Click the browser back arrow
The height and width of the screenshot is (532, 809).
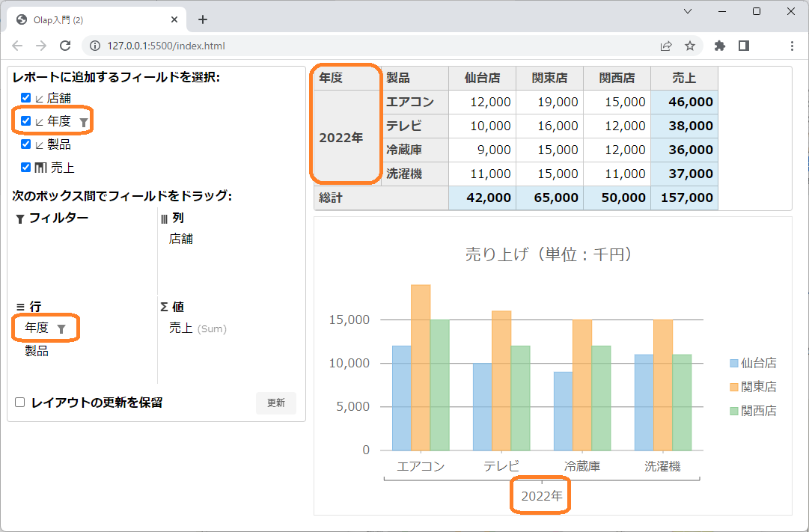(17, 46)
